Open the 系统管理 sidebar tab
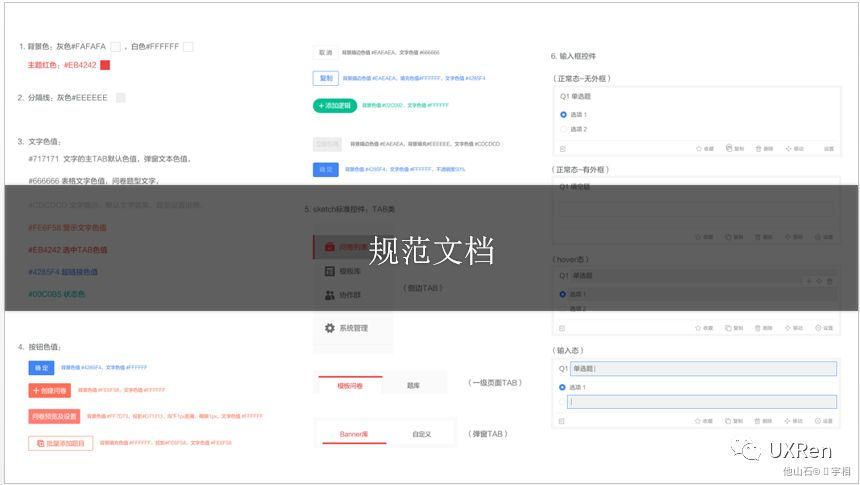This screenshot has height=485, width=860. coord(353,328)
